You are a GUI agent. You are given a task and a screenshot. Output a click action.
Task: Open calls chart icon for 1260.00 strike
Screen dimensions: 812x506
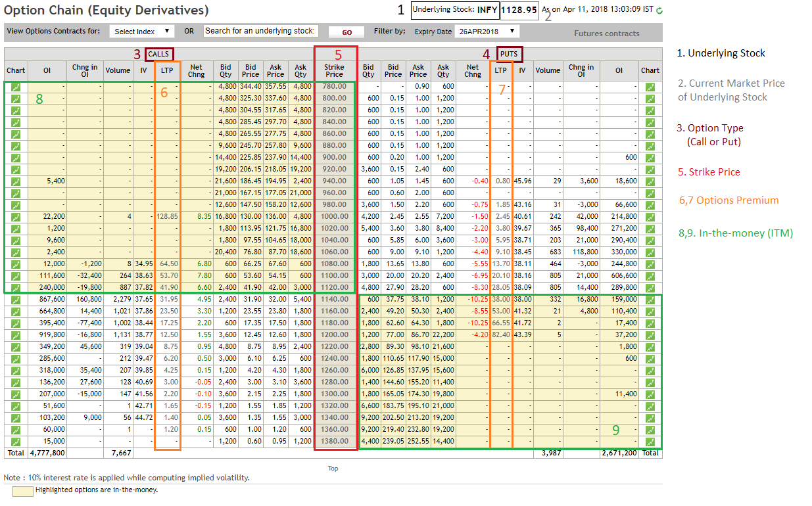coord(16,371)
